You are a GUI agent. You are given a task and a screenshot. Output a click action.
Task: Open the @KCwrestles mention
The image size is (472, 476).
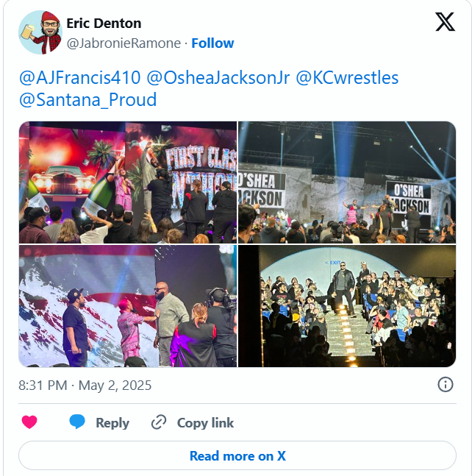(x=347, y=77)
